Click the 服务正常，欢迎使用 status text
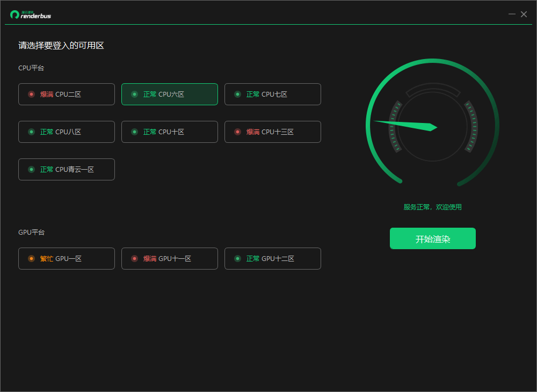 pyautogui.click(x=432, y=207)
